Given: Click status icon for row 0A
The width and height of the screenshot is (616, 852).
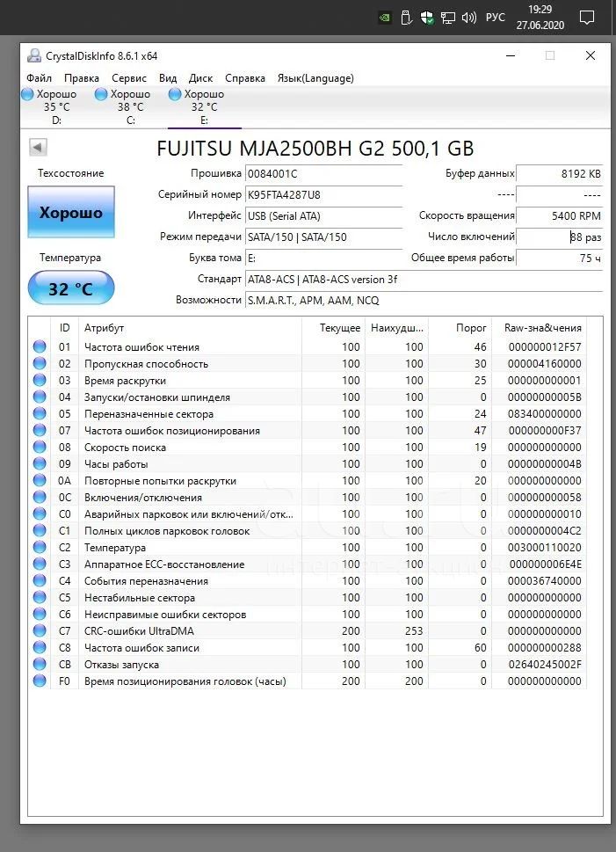Looking at the screenshot, I should point(40,480).
